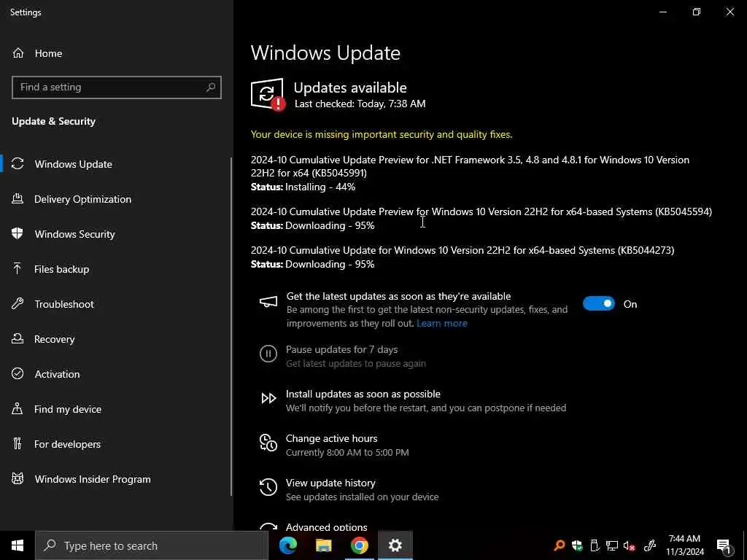The width and height of the screenshot is (747, 560).
Task: Turn off Get the latest updates toggle
Action: 599,304
